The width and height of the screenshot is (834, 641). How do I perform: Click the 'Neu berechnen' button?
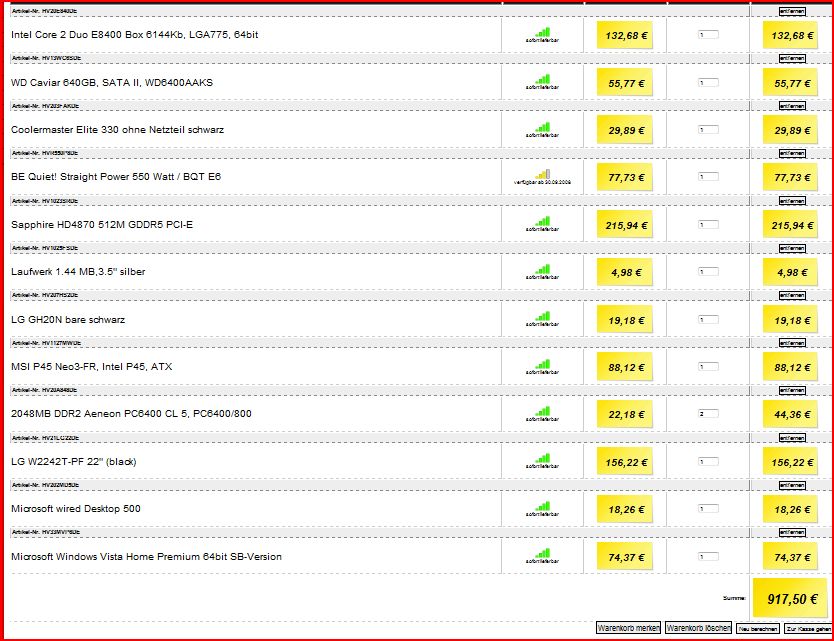coord(758,629)
